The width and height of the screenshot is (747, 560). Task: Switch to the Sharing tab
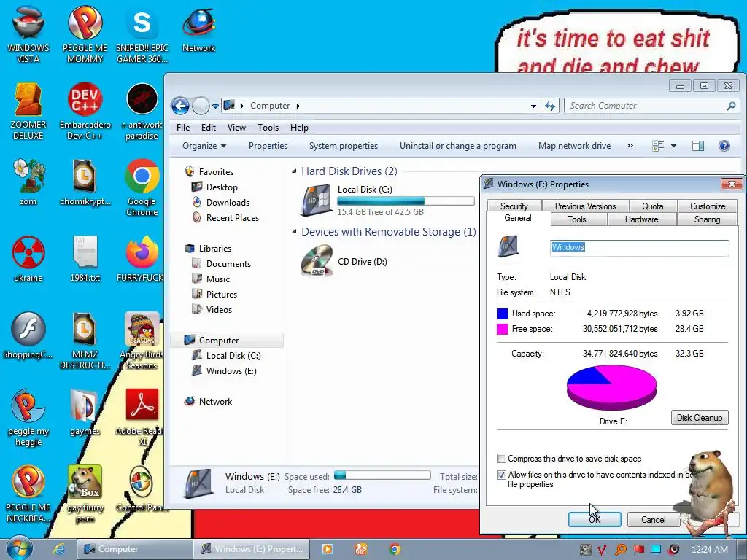pos(707,219)
